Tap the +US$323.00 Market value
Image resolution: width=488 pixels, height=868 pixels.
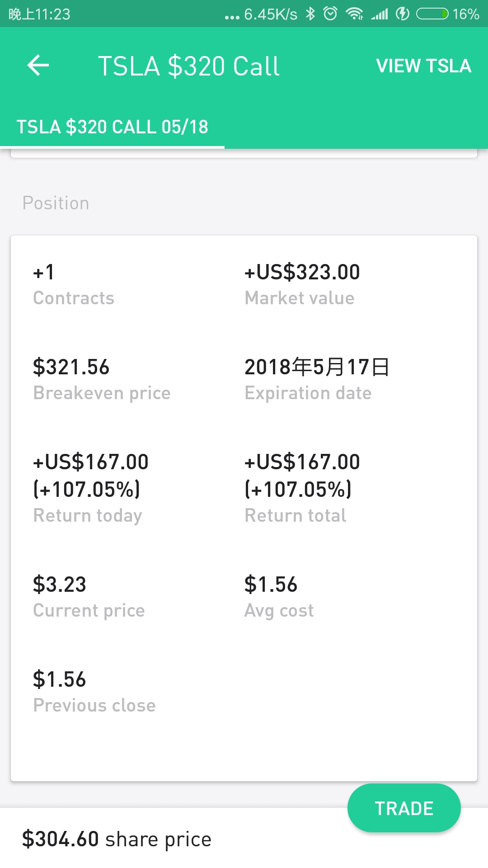point(302,273)
